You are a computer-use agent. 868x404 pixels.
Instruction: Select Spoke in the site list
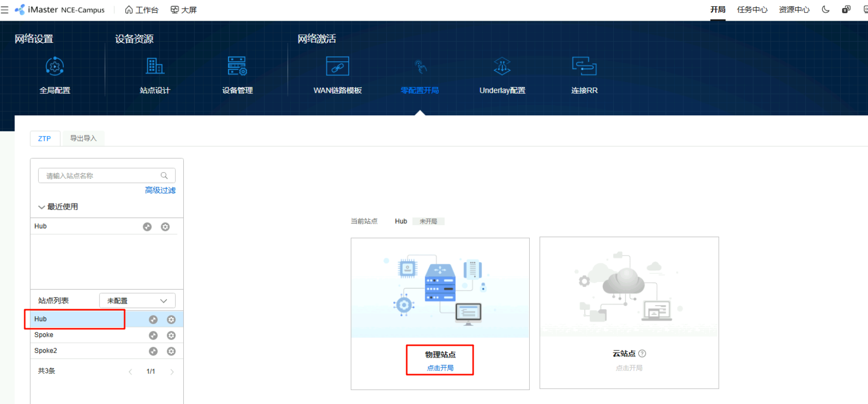tap(44, 335)
